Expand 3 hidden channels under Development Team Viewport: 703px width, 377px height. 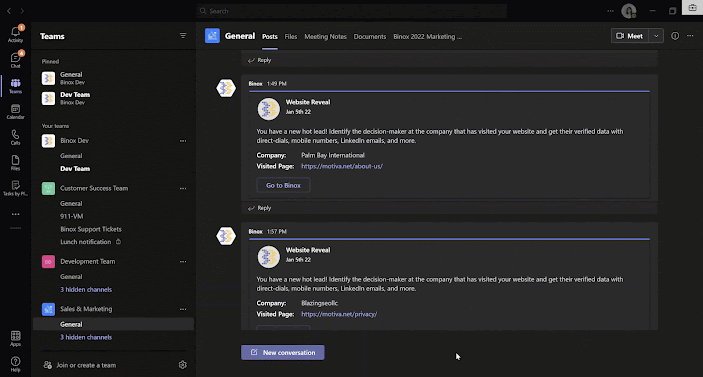coord(86,290)
